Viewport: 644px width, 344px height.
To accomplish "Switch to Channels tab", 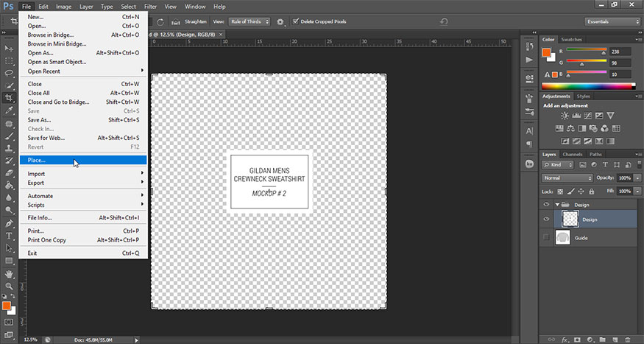I will [573, 154].
